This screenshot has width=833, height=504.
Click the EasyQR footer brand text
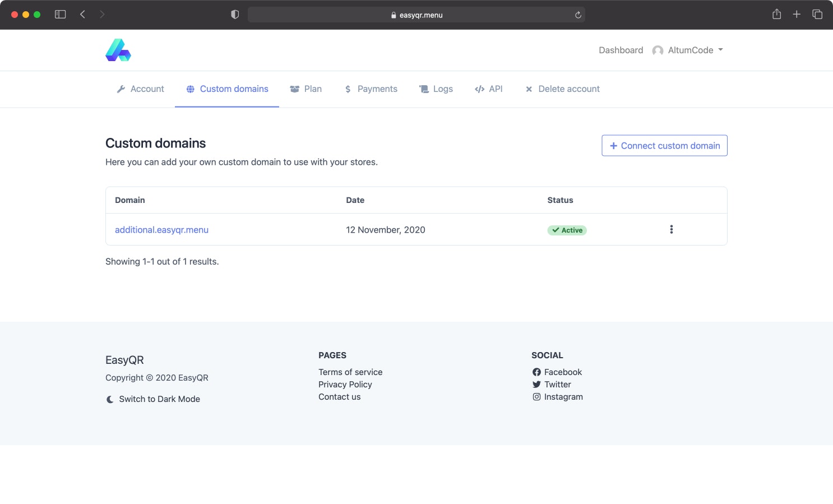[x=124, y=360]
